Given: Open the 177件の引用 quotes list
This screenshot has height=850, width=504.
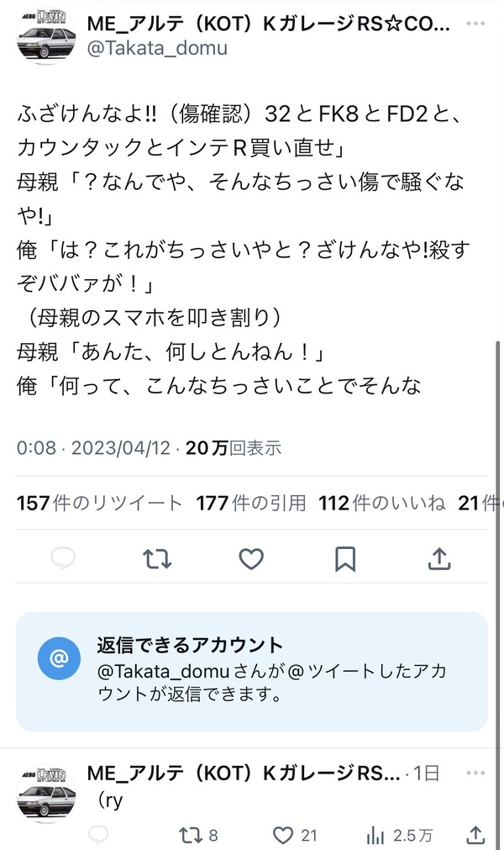Looking at the screenshot, I should pyautogui.click(x=251, y=503).
